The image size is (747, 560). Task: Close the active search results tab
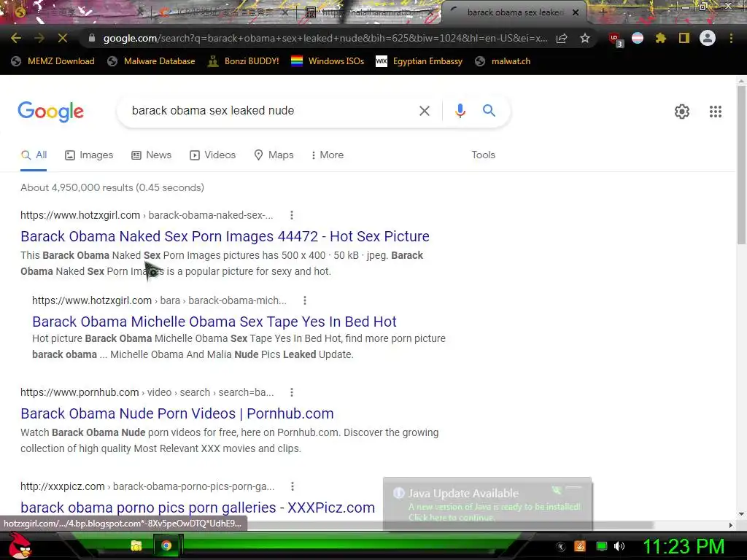[576, 12]
